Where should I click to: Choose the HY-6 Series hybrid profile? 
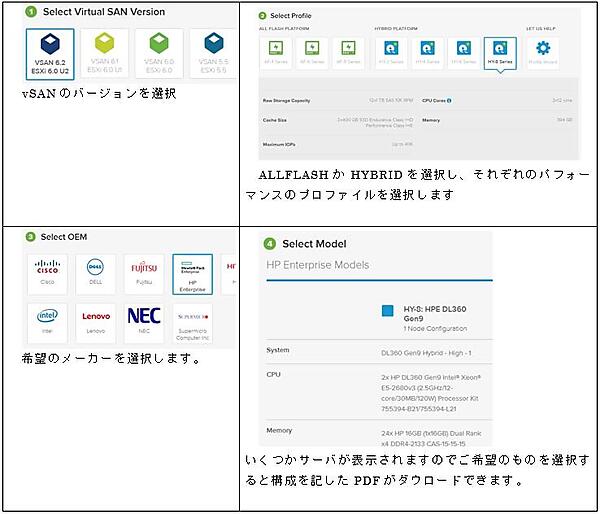click(x=463, y=53)
